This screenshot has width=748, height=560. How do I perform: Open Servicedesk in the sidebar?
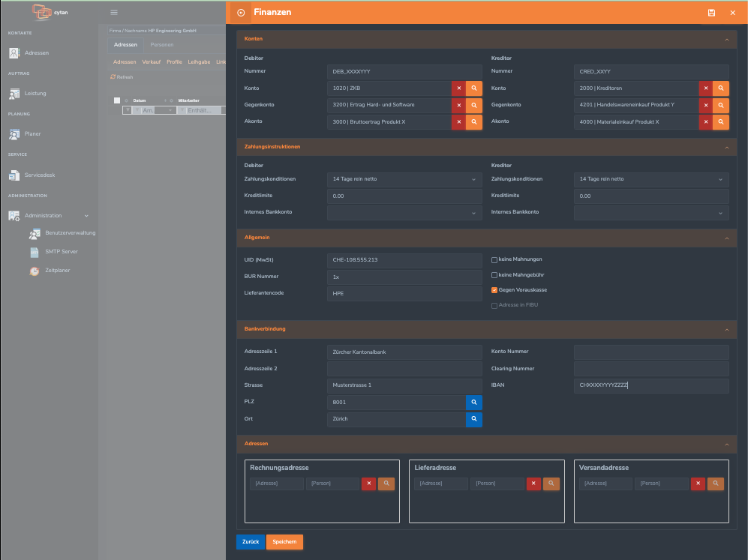40,175
